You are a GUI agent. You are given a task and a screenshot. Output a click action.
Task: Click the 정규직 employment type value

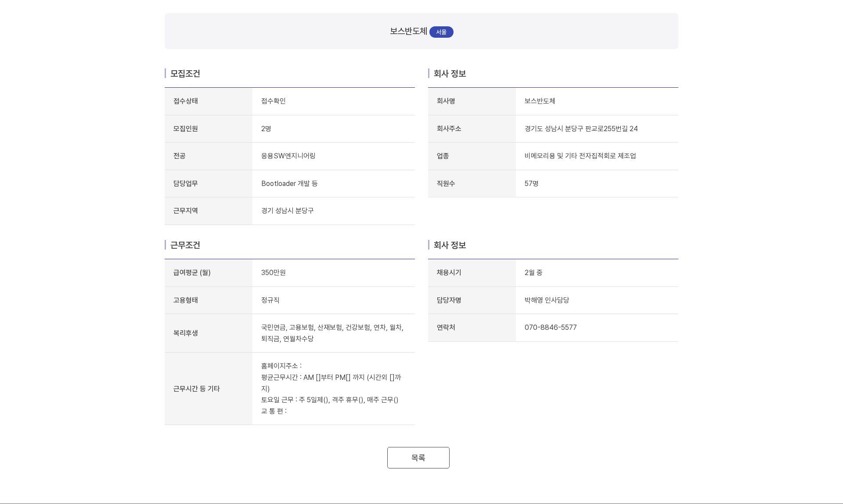coord(270,300)
